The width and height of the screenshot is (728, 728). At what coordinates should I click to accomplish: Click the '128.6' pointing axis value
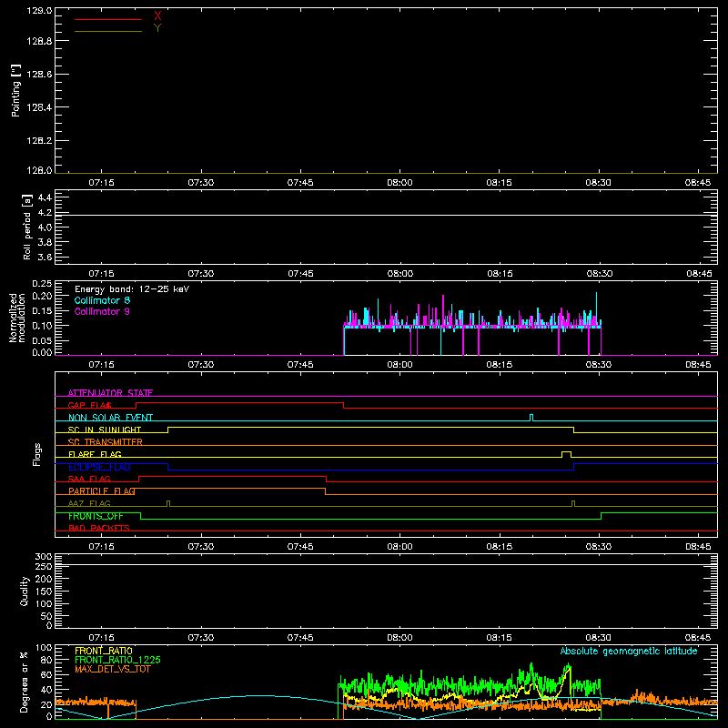(x=39, y=75)
